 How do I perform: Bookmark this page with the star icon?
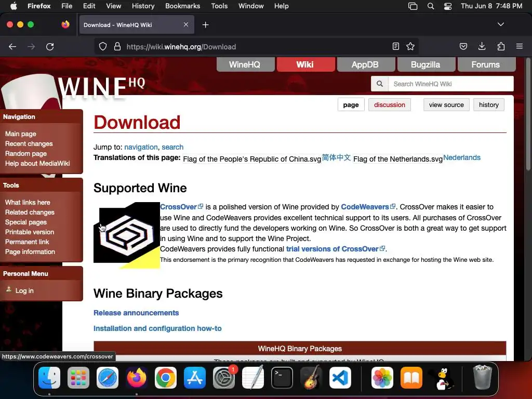point(410,46)
